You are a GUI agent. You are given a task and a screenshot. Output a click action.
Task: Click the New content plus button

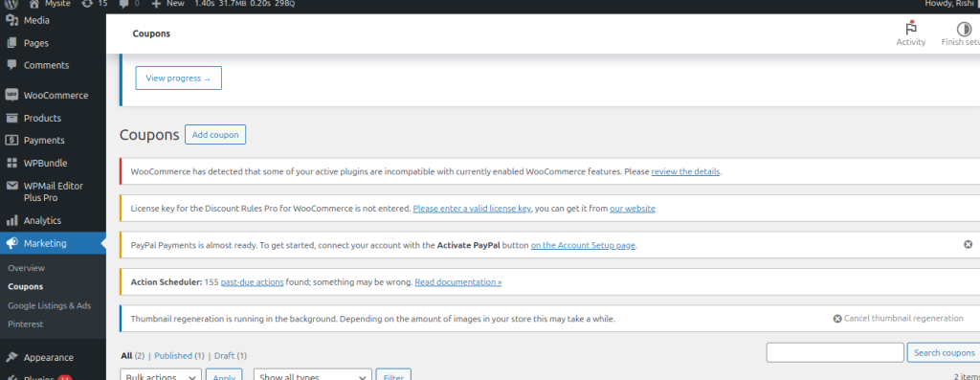167,3
